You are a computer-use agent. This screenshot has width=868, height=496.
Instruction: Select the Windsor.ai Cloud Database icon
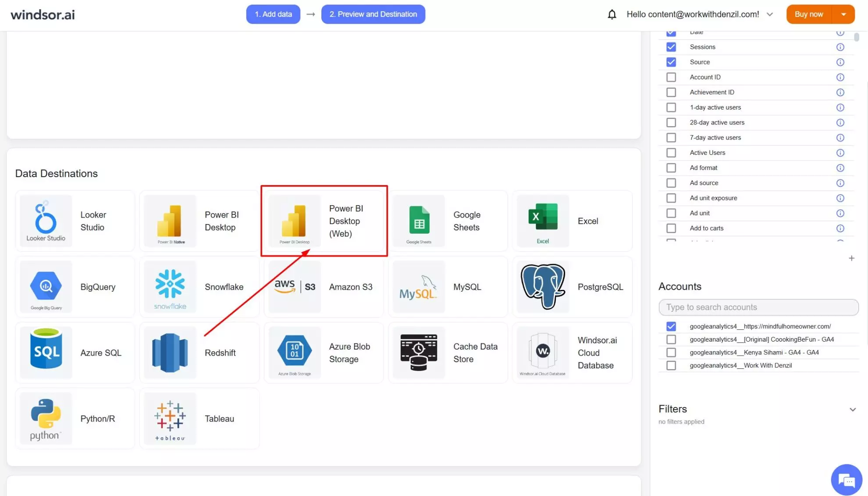tap(543, 353)
